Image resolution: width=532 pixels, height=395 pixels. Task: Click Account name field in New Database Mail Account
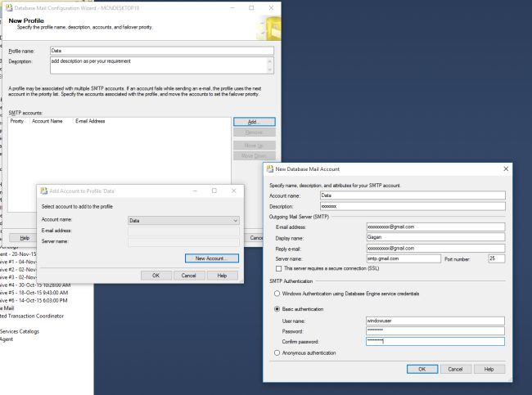pyautogui.click(x=413, y=195)
